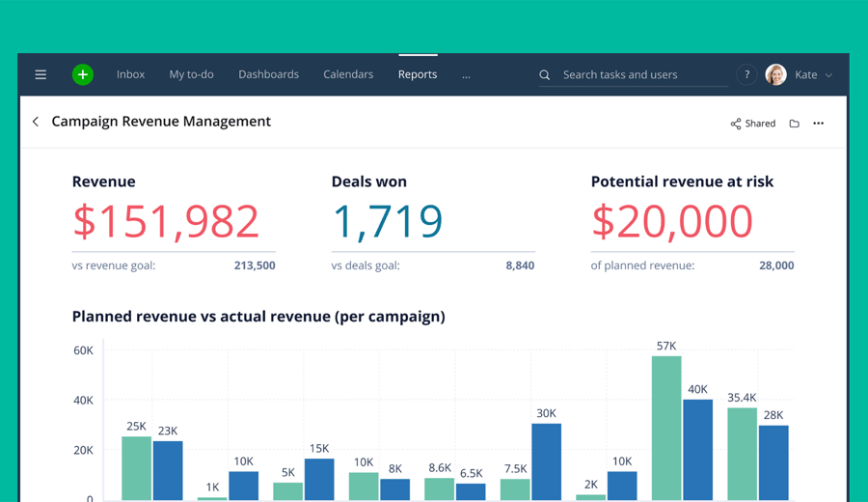Go back using the left arrow
The width and height of the screenshot is (868, 502).
click(x=36, y=122)
